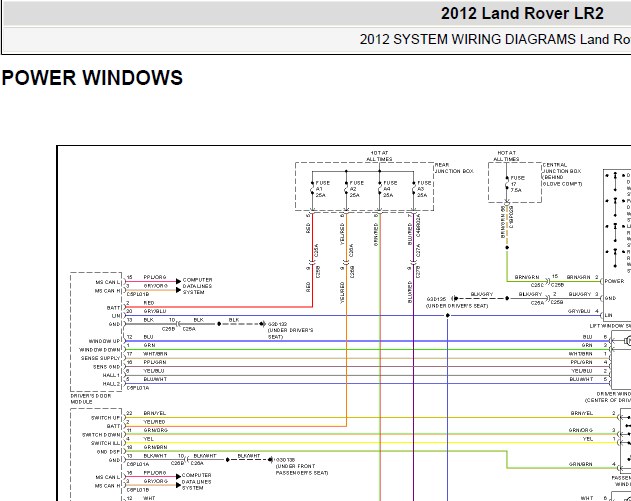Click ground 'UNDER FRONT PASSENGER'S SEAT' label
The width and height of the screenshot is (631, 501).
[x=301, y=469]
